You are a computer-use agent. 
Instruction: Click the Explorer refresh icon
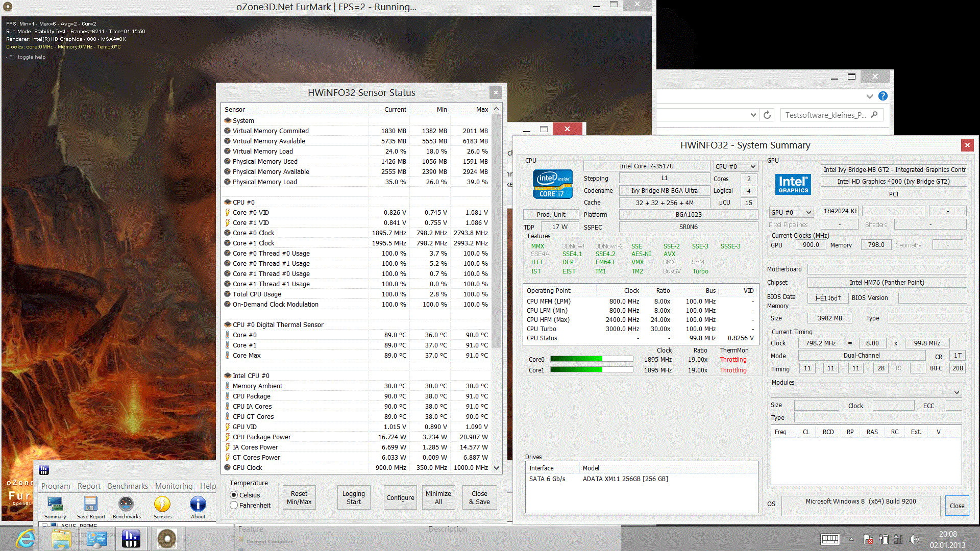(767, 115)
